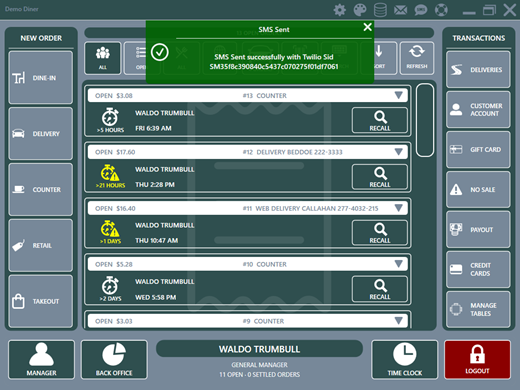Click the >5 hours timer icon
The height and width of the screenshot is (390, 520).
110,117
